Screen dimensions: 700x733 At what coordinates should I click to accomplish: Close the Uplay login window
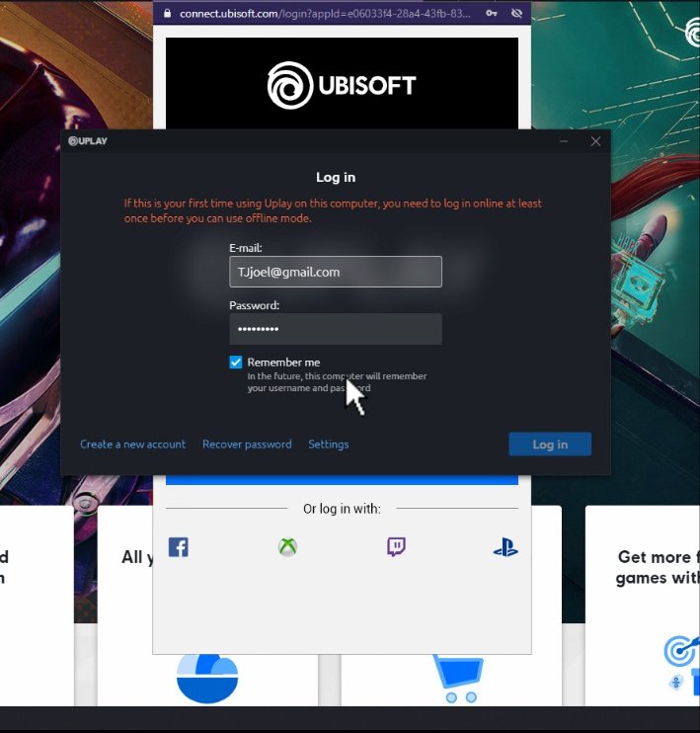point(595,141)
